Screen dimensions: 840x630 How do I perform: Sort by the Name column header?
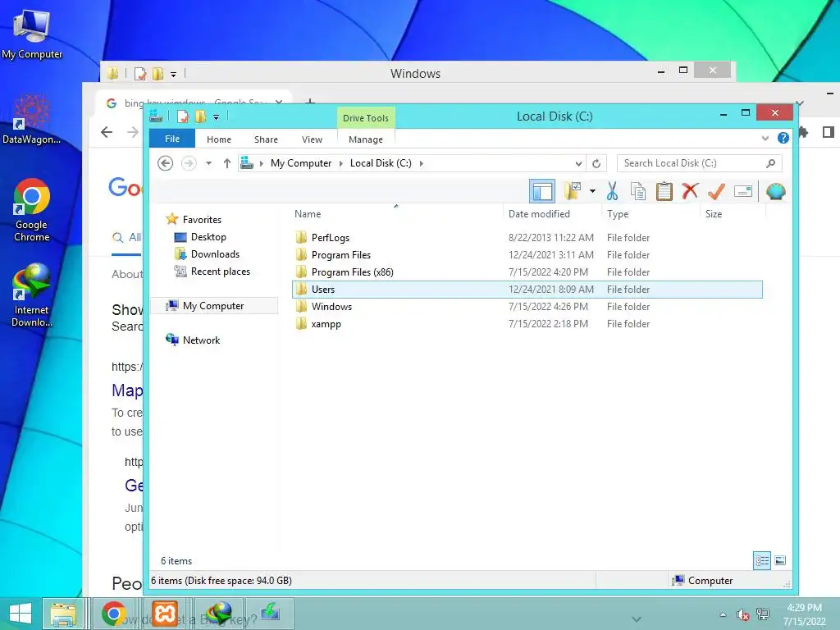pyautogui.click(x=308, y=214)
